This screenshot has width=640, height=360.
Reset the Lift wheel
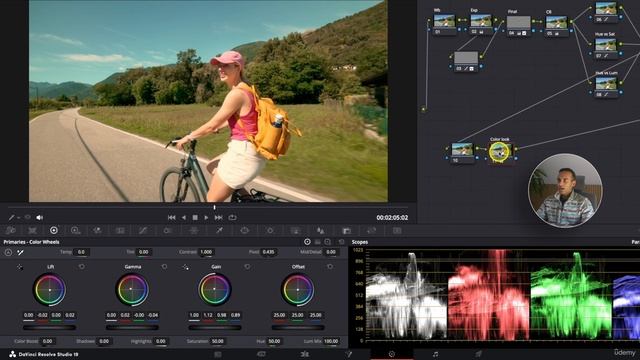(82, 267)
